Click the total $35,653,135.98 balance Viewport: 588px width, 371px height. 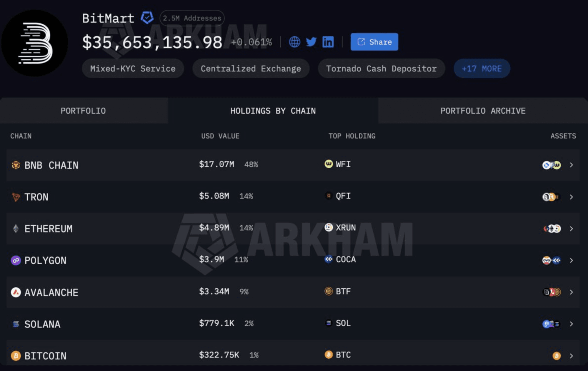152,42
